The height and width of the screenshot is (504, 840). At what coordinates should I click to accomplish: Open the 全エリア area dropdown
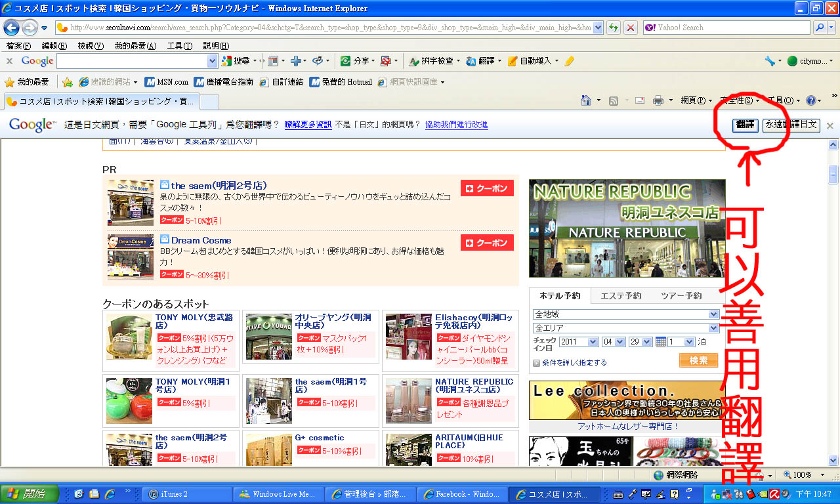click(626, 327)
